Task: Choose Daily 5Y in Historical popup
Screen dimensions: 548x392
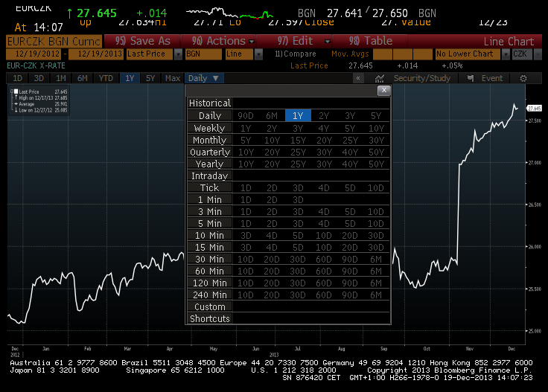Action: coord(376,115)
